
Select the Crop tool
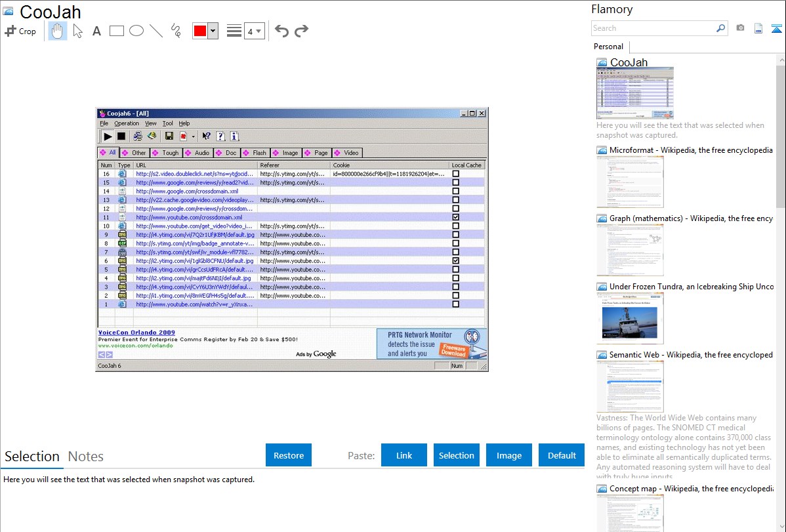(20, 31)
